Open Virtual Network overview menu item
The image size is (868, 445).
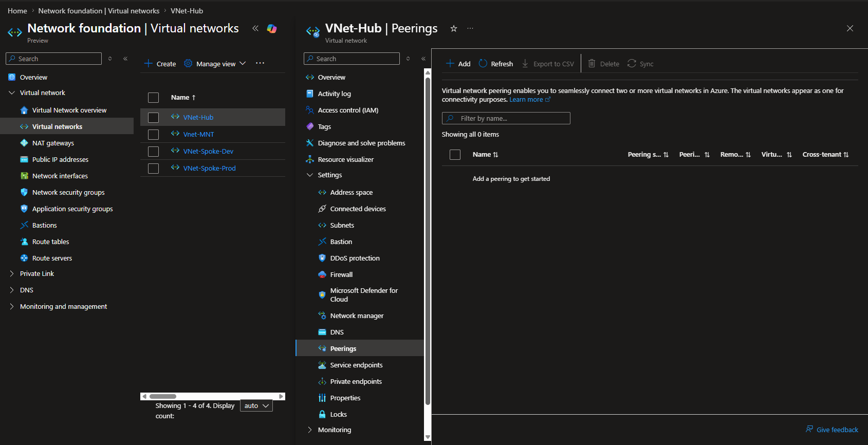click(x=69, y=110)
